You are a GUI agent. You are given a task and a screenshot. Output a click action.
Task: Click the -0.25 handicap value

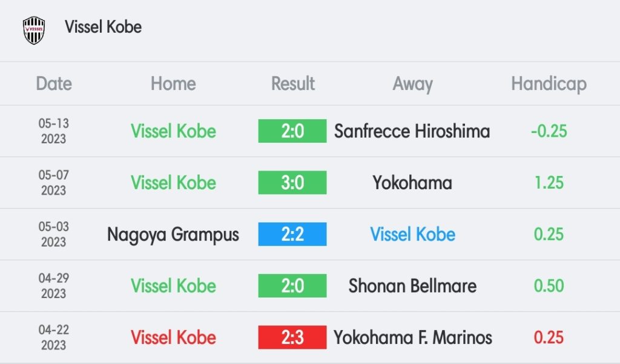click(549, 131)
